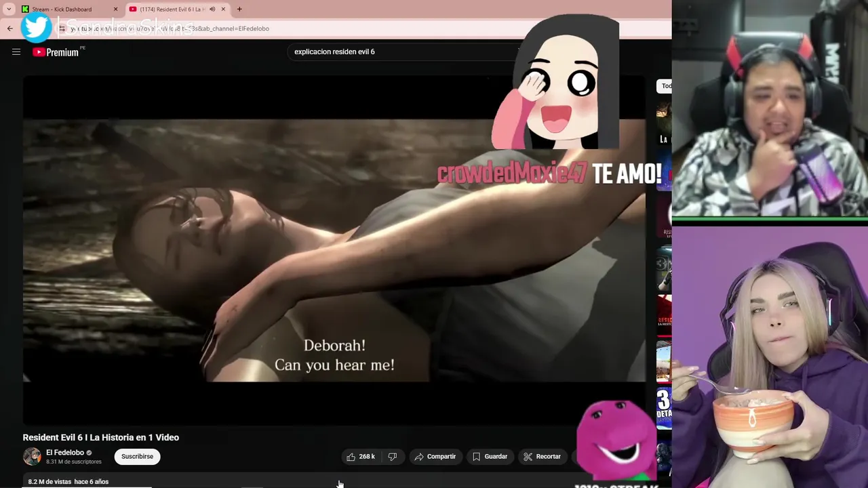Save the video with Guardar
The image size is (868, 488).
click(x=490, y=457)
